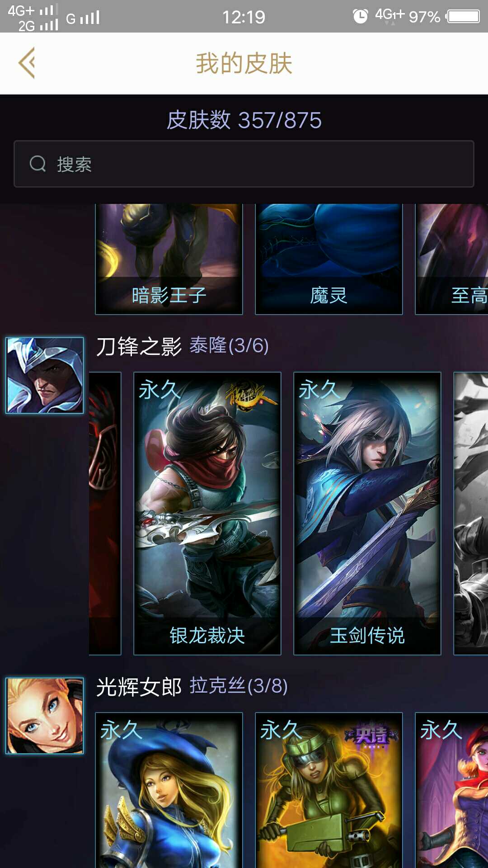Open the 暗影王子 skin card
This screenshot has width=488, height=868.
pos(169,259)
